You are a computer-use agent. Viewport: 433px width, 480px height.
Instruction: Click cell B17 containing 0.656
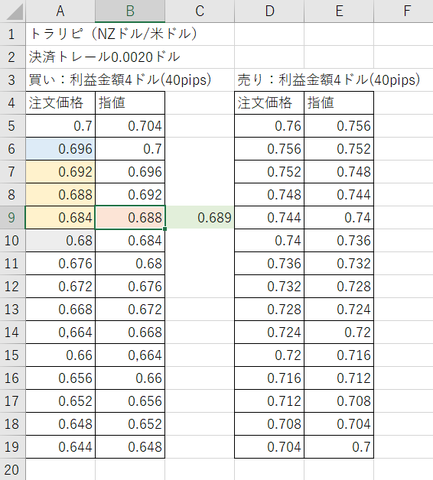tap(130, 401)
